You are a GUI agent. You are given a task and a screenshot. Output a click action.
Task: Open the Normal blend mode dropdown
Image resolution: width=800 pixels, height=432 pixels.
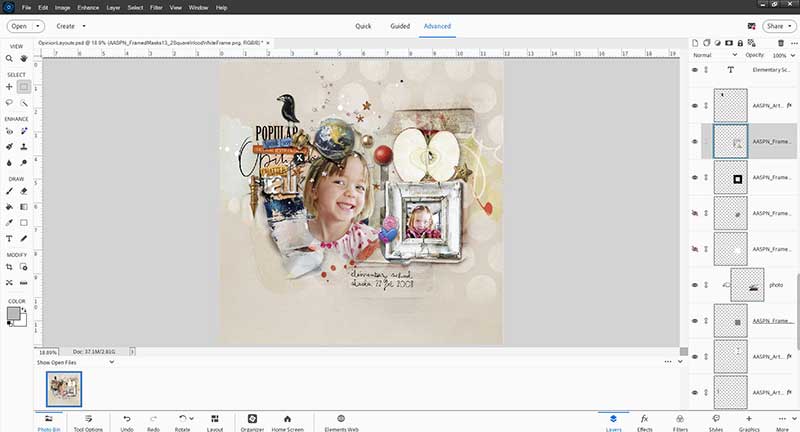[735, 55]
